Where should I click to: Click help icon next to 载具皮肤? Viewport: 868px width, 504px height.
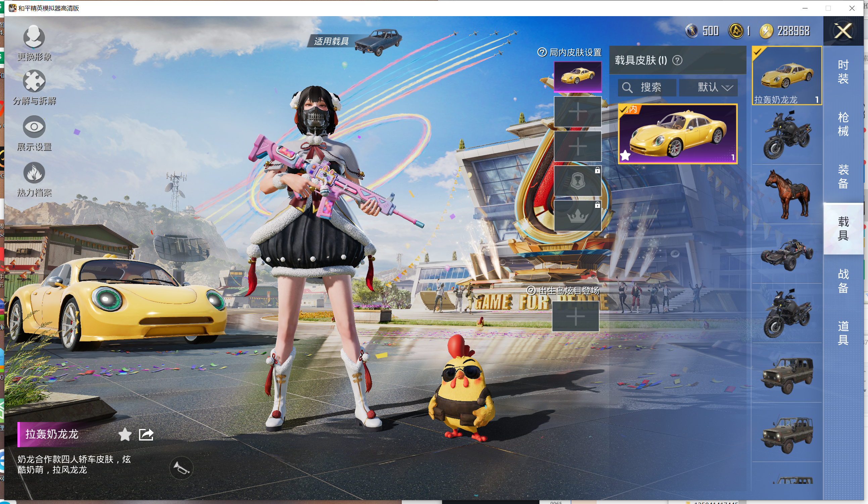coord(677,60)
